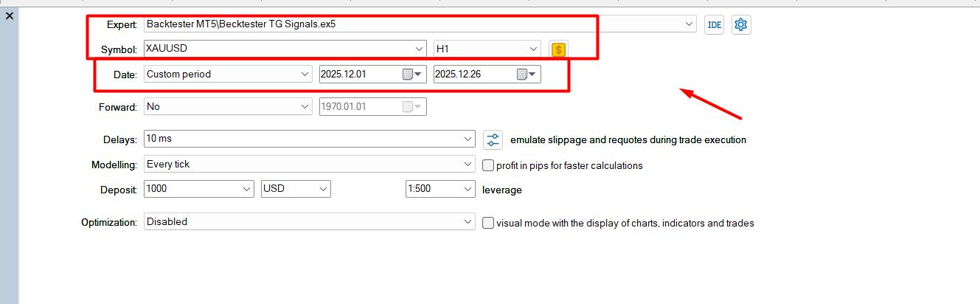Open the Optimization Disabled dropdown

469,221
